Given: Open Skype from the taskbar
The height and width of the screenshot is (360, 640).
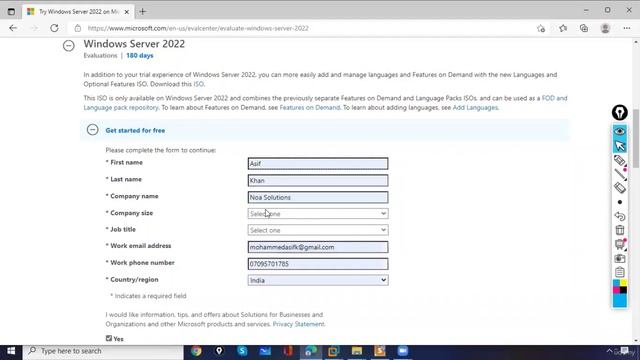Looking at the screenshot, I should coord(242,351).
